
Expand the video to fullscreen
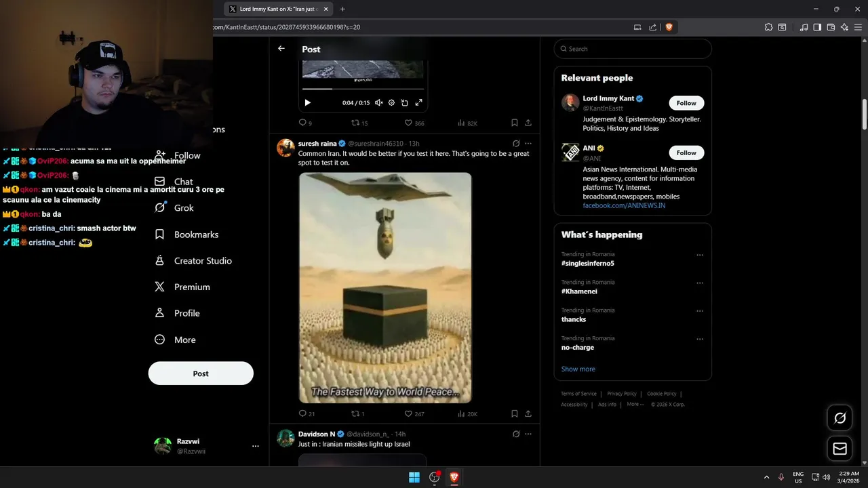coord(418,103)
